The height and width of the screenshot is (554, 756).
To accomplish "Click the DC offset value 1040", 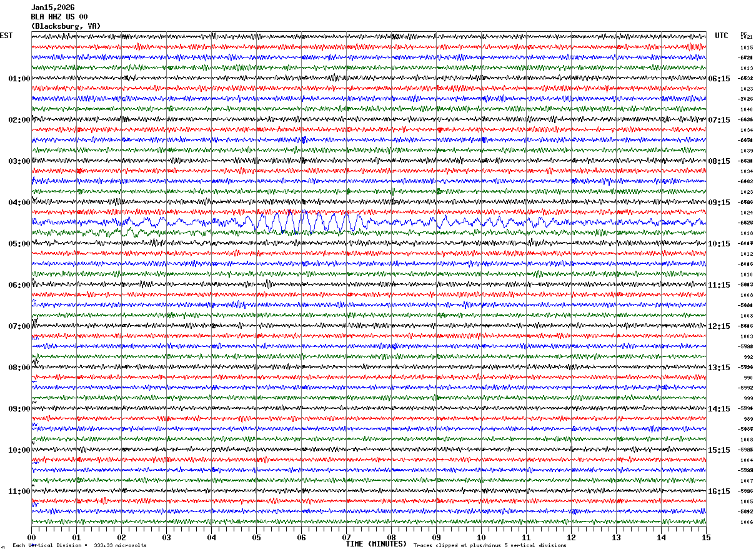I will click(747, 109).
